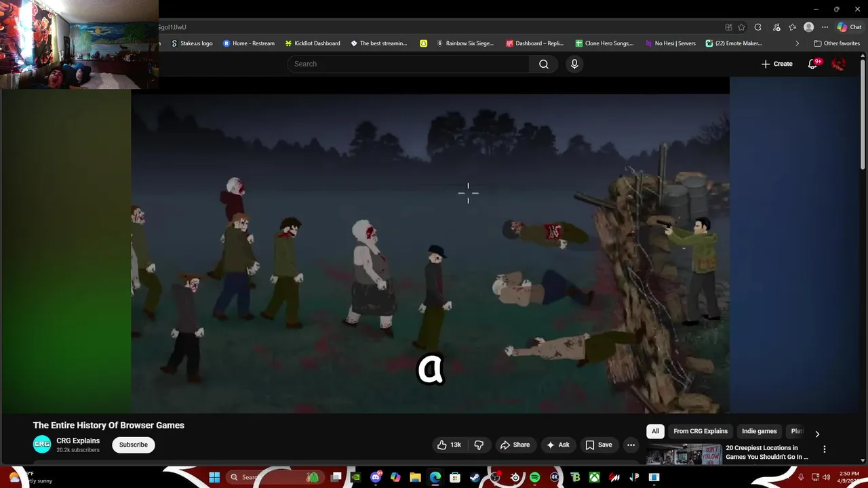Click the CRG Explains channel avatar
Screen dimensions: 868x488
[x=42, y=445]
